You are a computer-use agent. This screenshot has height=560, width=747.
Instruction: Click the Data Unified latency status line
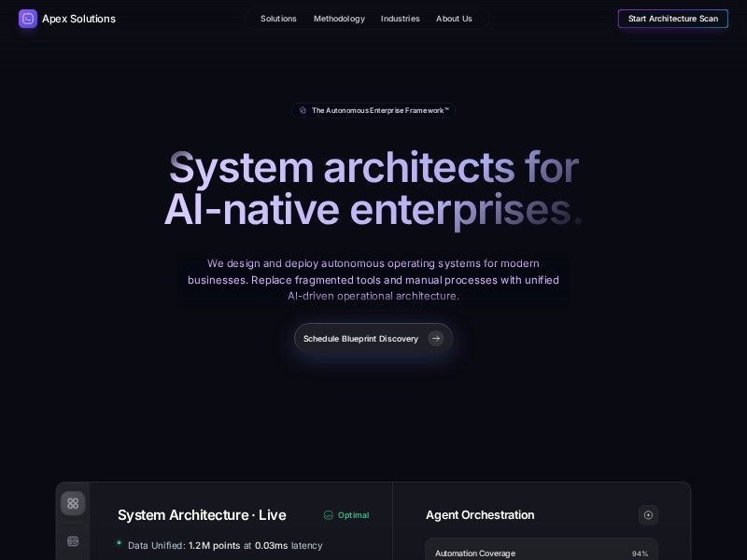[224, 545]
